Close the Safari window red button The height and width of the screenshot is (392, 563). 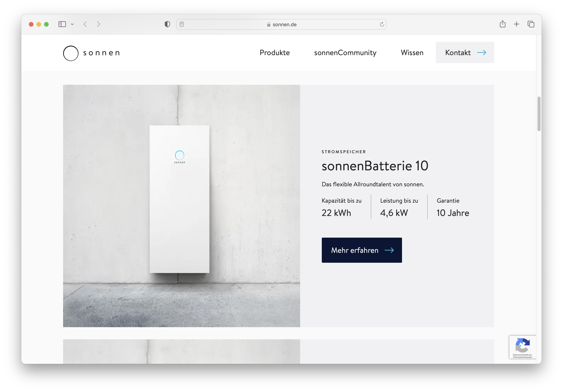tap(31, 24)
